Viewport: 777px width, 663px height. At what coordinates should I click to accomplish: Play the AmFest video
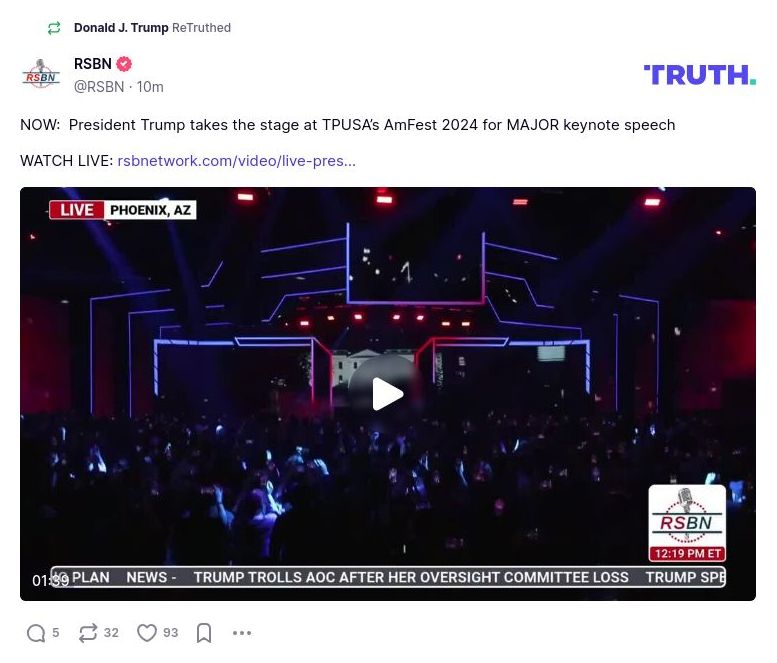pos(388,394)
